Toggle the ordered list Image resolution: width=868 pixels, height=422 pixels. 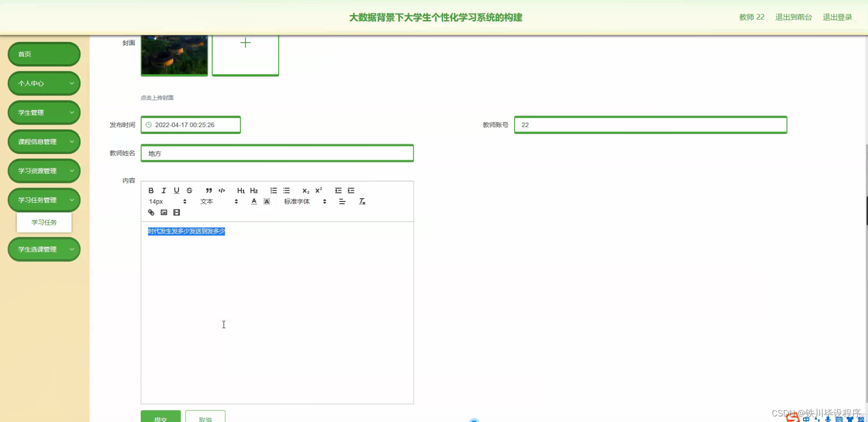tap(273, 190)
